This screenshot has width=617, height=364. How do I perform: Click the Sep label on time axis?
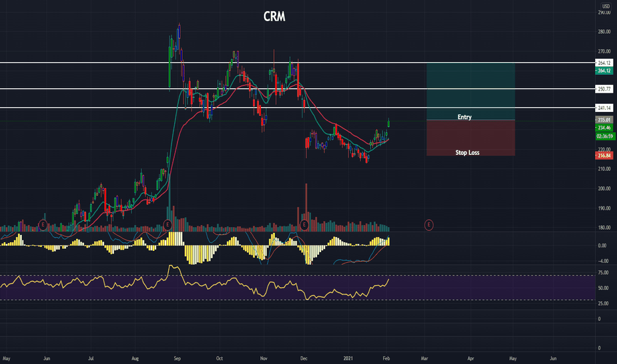(x=177, y=359)
